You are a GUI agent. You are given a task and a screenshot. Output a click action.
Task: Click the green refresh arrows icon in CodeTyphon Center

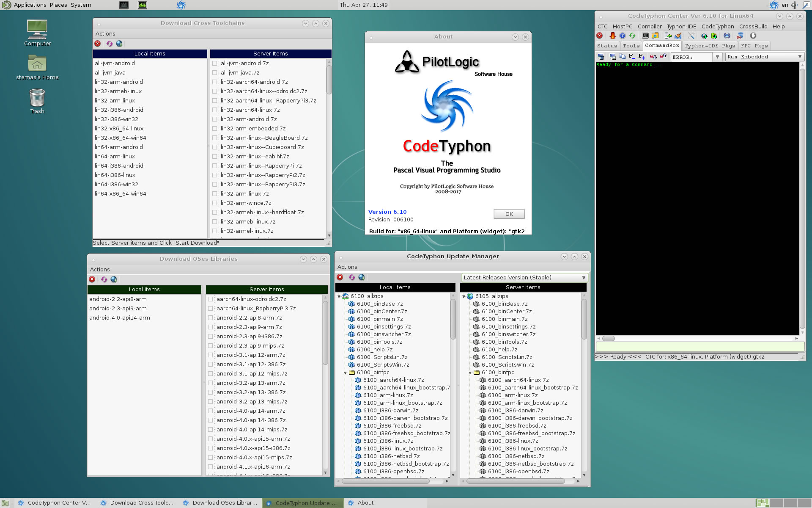pyautogui.click(x=632, y=36)
